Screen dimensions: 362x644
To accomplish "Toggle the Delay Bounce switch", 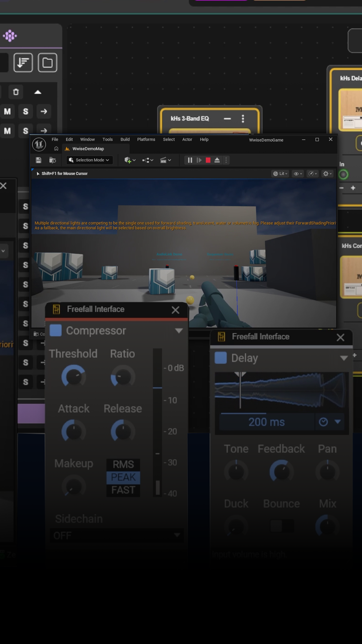I will click(x=282, y=526).
